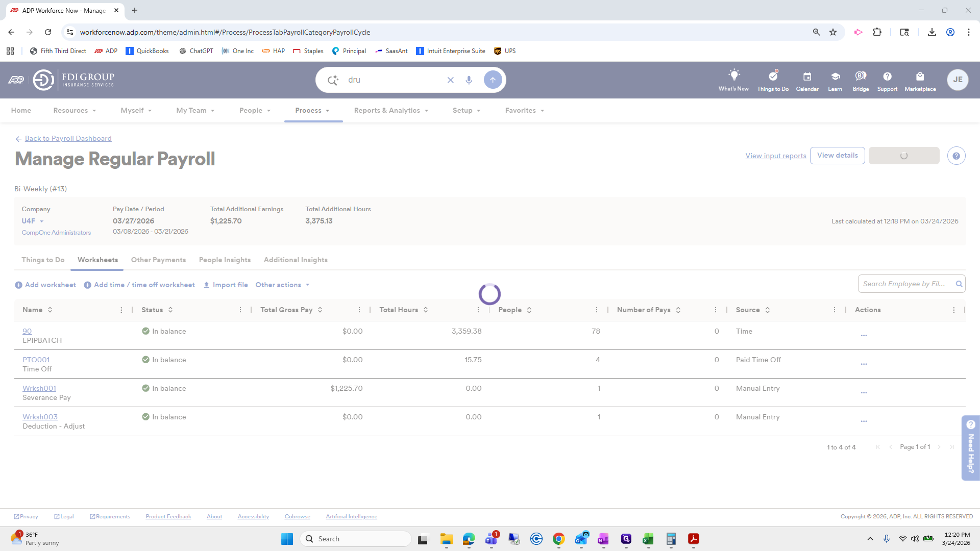Screen dimensions: 980x551
Task: Open actions ellipsis for Wrksh001 row
Action: pyautogui.click(x=864, y=392)
